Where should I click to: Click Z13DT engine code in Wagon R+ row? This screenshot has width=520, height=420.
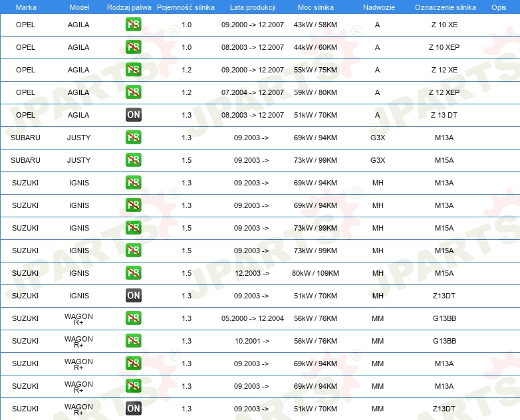[444, 409]
